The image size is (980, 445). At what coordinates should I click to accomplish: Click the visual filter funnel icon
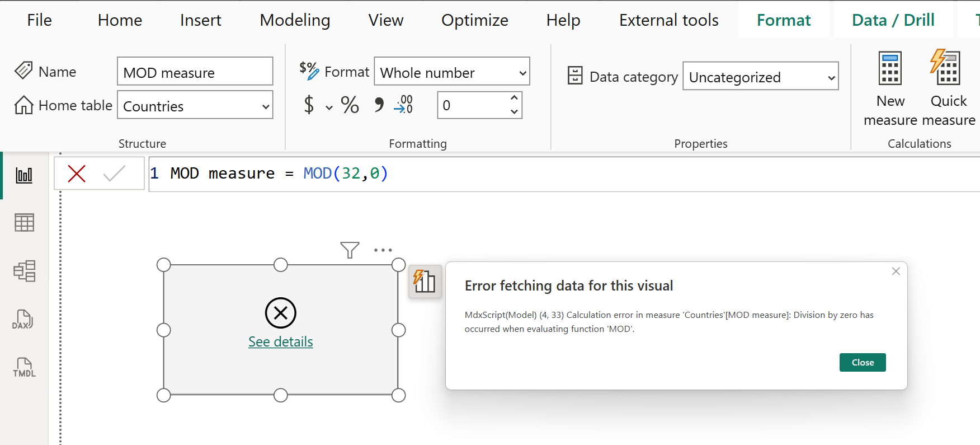click(350, 250)
